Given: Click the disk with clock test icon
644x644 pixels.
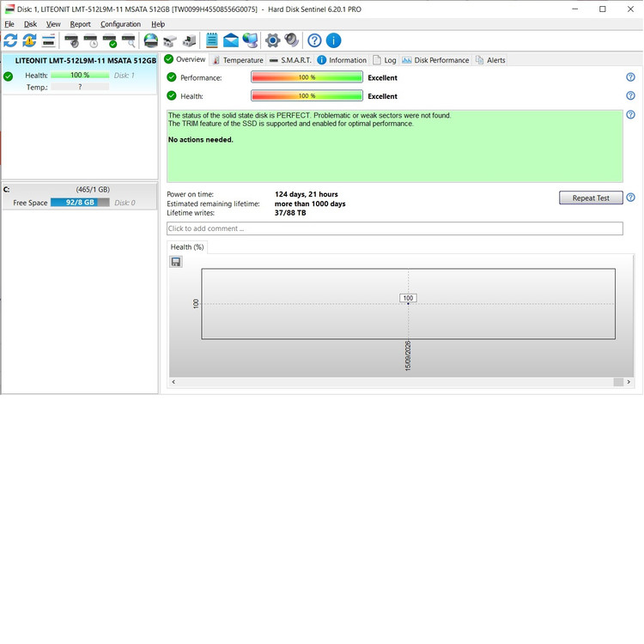Looking at the screenshot, I should (91, 40).
